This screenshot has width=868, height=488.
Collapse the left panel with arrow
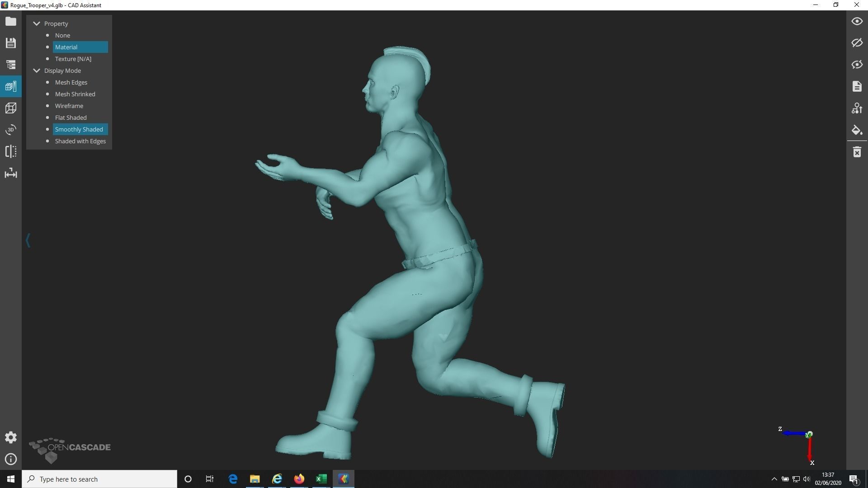click(x=28, y=240)
